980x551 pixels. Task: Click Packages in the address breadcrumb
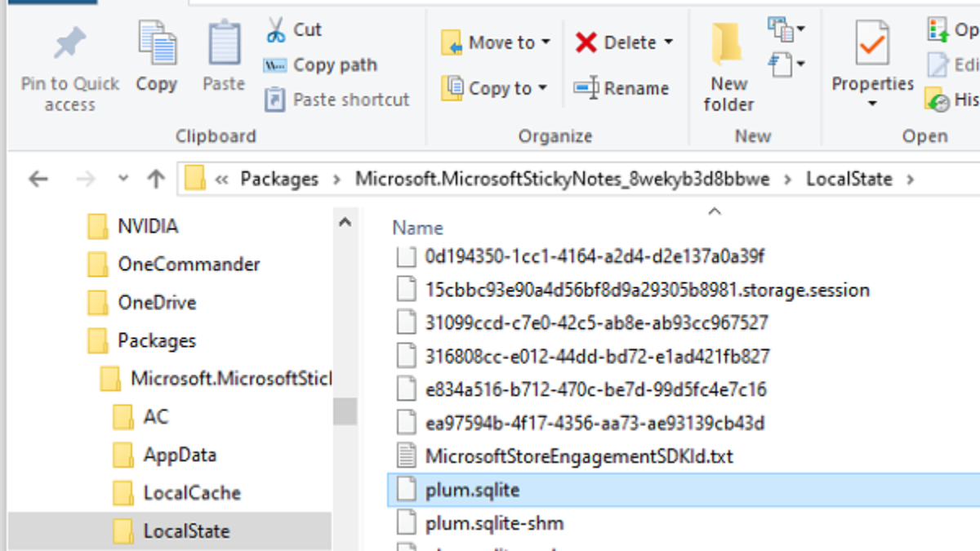coord(278,179)
